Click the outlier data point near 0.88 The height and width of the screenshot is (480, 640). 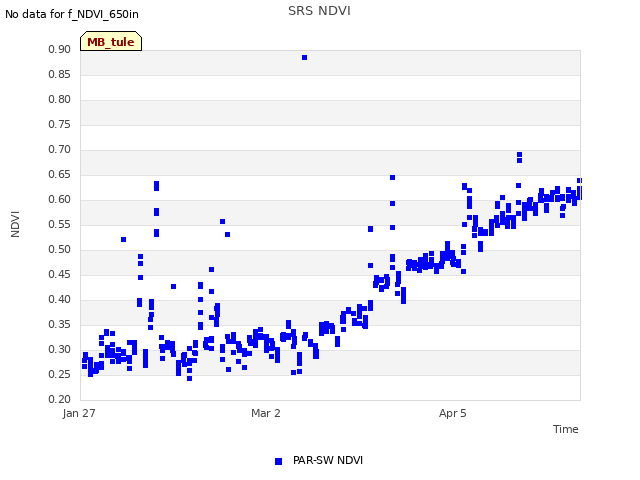click(x=304, y=58)
